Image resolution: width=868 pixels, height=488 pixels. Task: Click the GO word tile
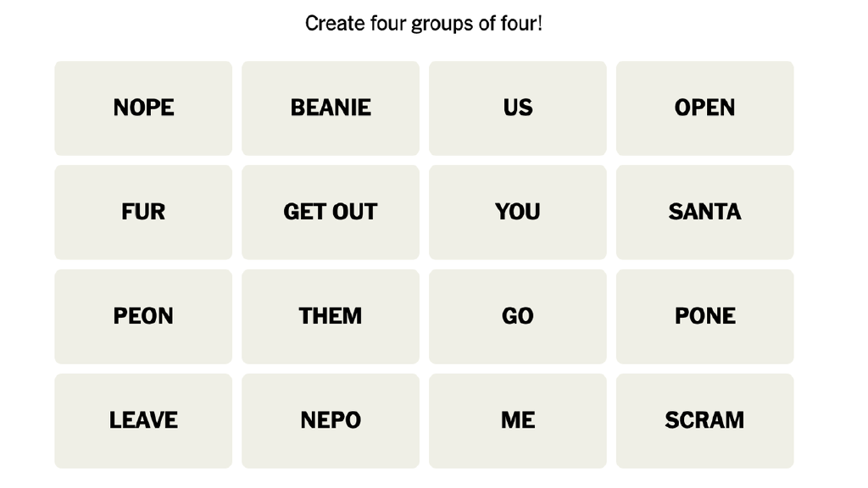click(517, 316)
